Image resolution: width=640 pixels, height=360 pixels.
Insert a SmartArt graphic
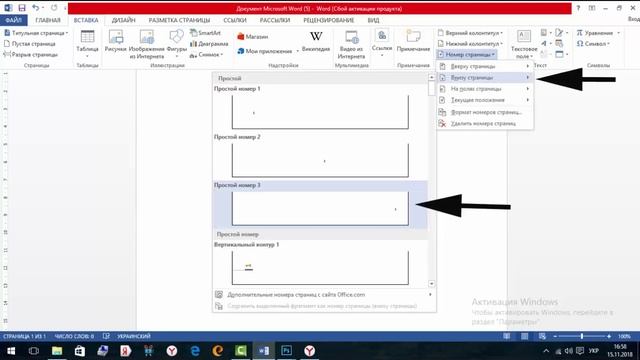tap(205, 33)
